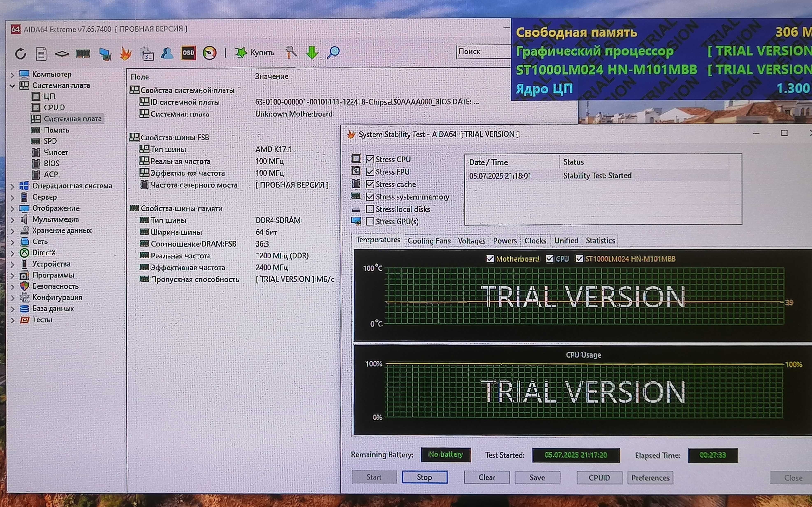
Task: Click the CPUID button
Action: 599,478
